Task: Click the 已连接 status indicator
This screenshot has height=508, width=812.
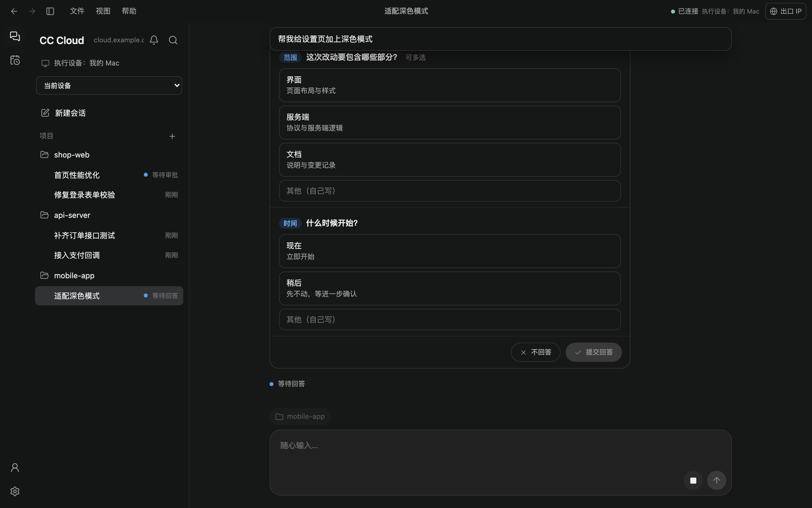Action: (x=685, y=11)
